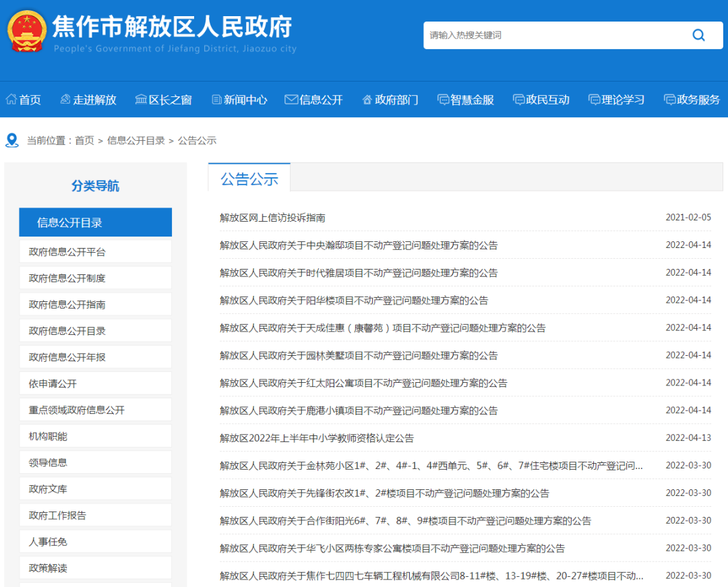The width and height of the screenshot is (728, 587).
Task: Open 解放区网上信访投诉指南 announcement
Action: point(272,218)
